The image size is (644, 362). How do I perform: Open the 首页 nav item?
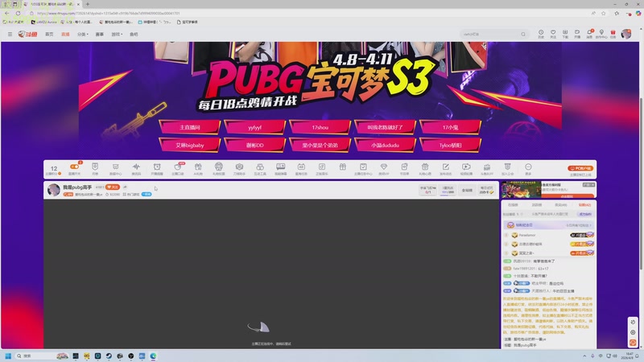point(49,34)
